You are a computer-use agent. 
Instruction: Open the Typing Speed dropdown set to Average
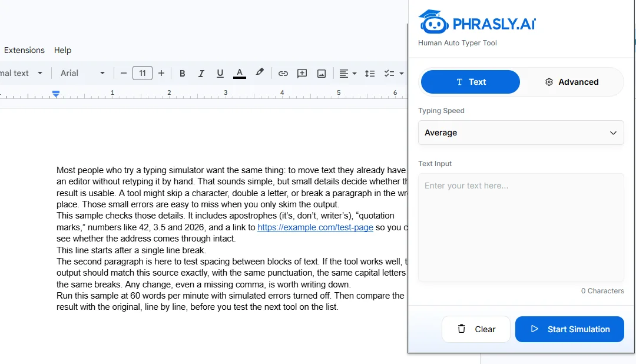click(x=521, y=133)
